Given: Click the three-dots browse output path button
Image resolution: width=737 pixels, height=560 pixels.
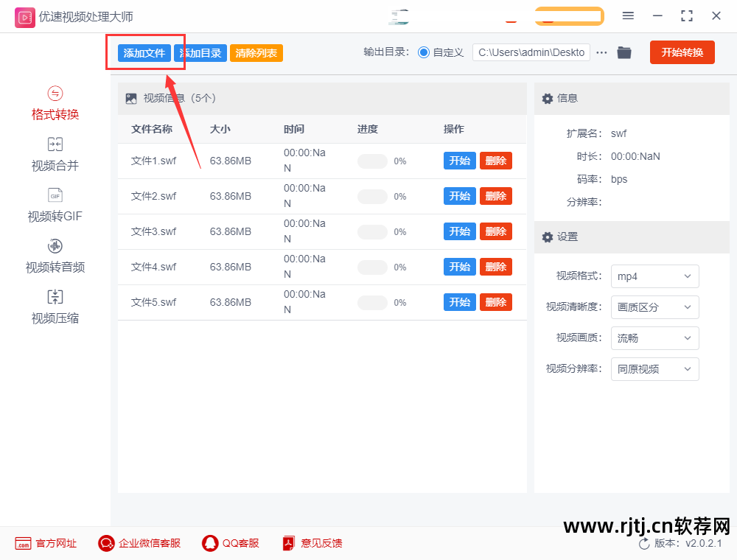Looking at the screenshot, I should [x=601, y=52].
